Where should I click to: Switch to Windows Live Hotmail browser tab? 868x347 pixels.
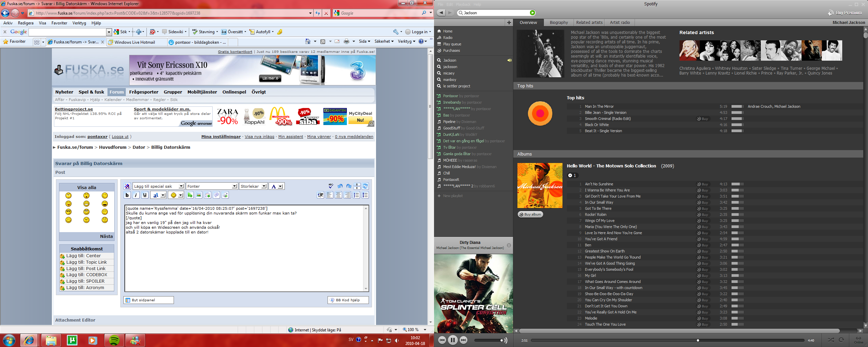pyautogui.click(x=137, y=42)
